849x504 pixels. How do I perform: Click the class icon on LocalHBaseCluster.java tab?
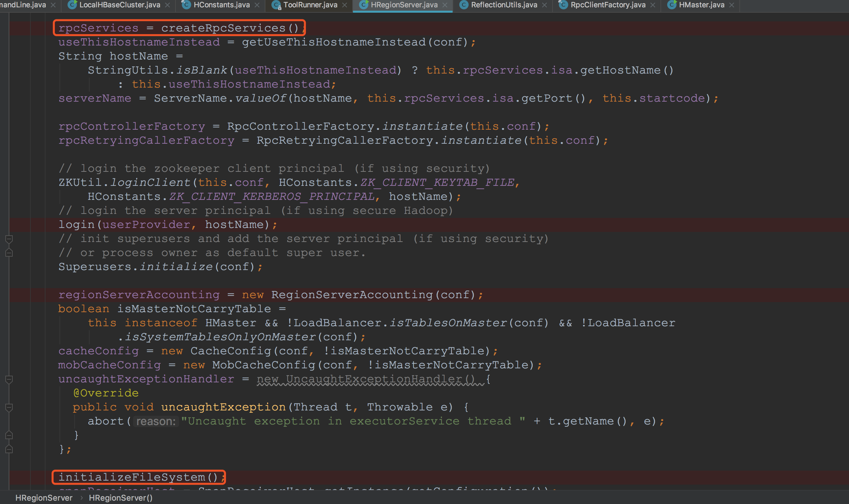[72, 5]
